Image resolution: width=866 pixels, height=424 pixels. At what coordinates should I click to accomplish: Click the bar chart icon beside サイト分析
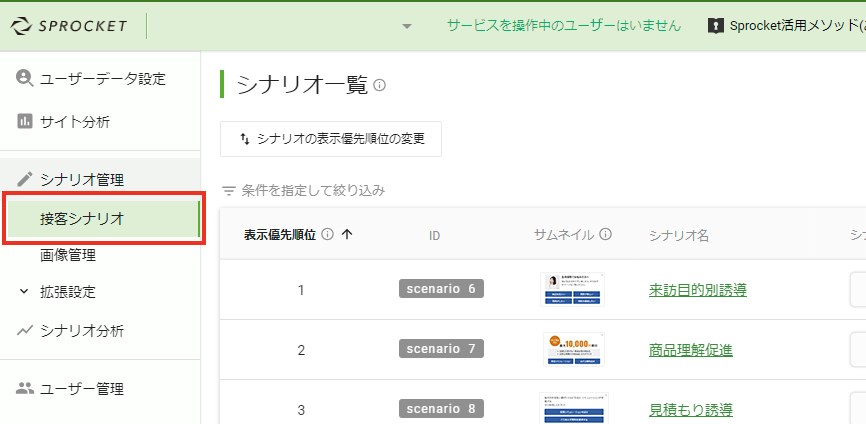(25, 121)
